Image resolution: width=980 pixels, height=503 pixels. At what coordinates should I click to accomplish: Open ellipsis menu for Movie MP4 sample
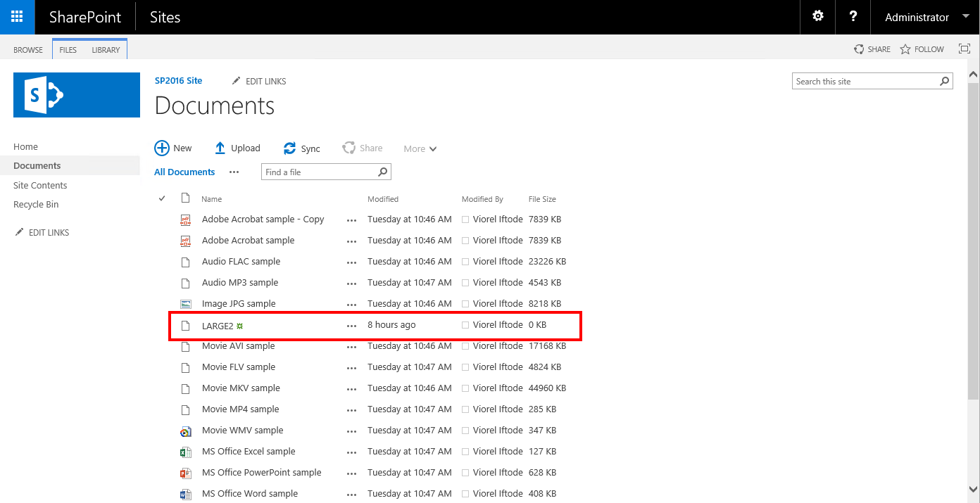352,410
